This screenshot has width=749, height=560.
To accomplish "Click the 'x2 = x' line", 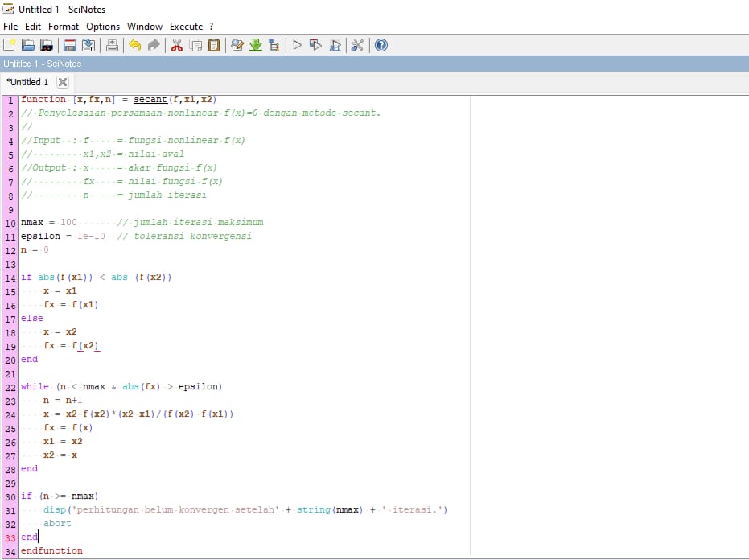I will pos(60,455).
